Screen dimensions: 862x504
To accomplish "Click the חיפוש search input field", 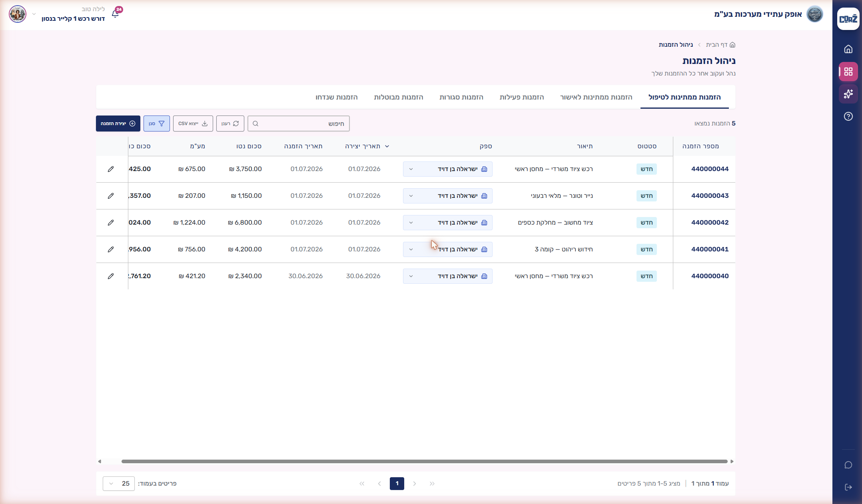I will coord(299,124).
